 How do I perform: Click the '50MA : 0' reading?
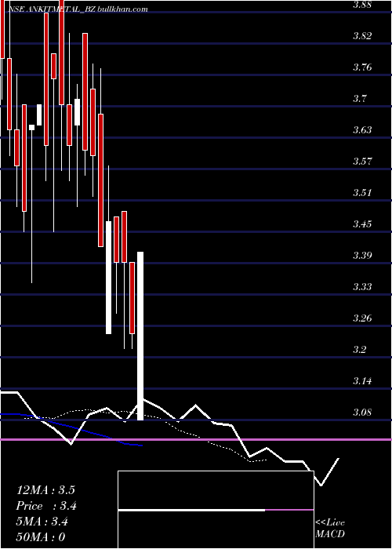pyautogui.click(x=41, y=536)
